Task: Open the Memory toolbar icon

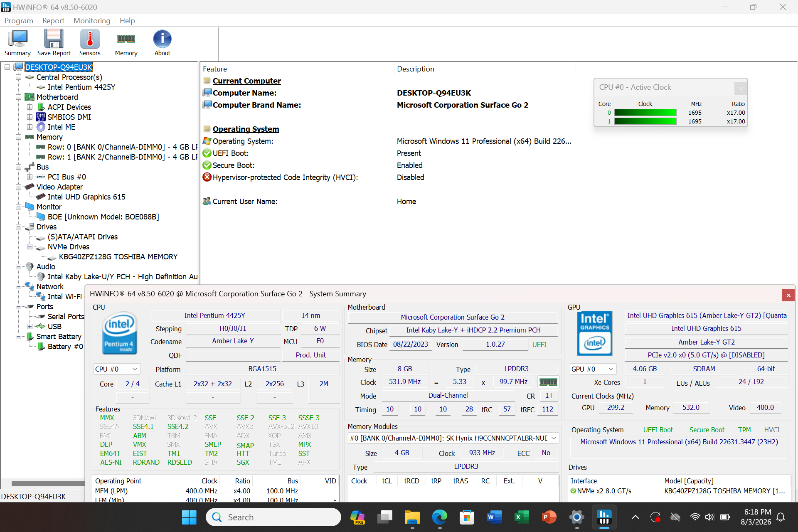Action: (x=126, y=43)
